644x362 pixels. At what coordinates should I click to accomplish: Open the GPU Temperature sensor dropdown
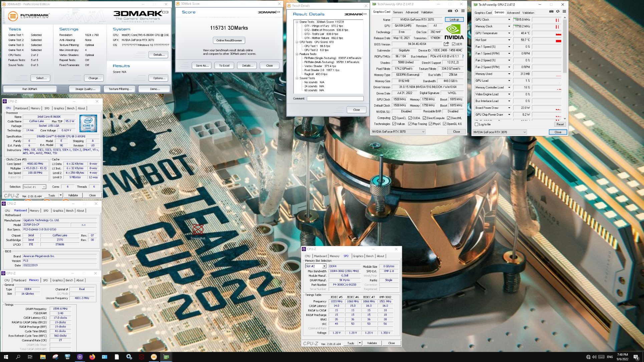point(509,33)
